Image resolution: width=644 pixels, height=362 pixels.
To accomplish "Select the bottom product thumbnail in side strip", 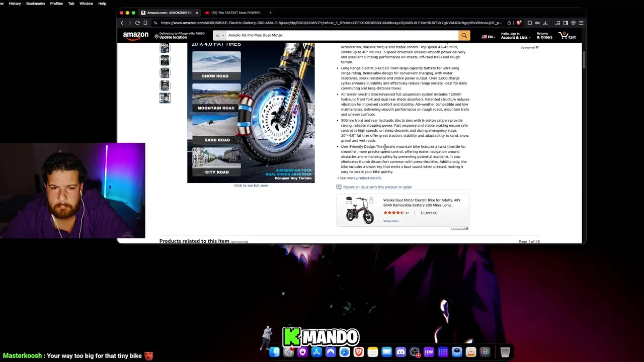I will (165, 98).
